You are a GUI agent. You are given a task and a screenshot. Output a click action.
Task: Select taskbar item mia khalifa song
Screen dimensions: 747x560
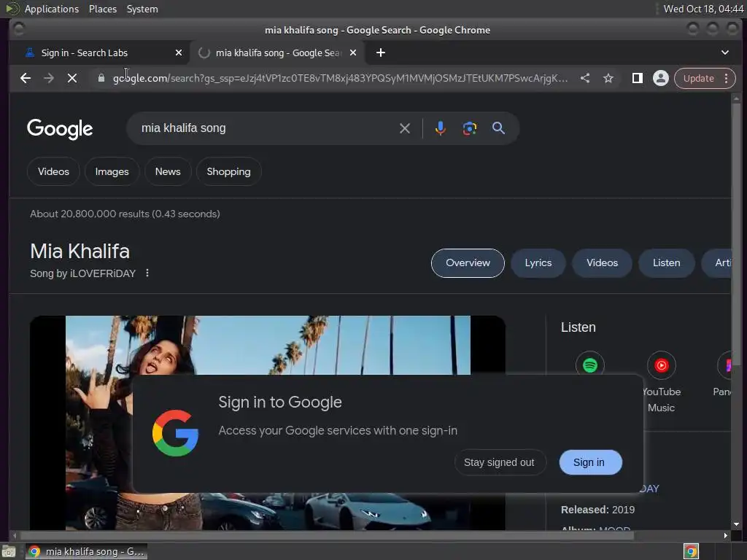click(x=86, y=551)
